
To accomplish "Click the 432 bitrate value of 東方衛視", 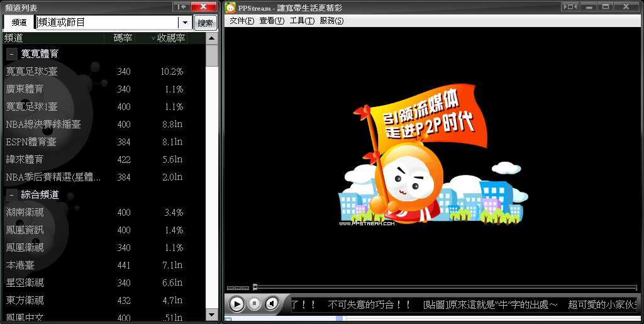I will coord(124,301).
